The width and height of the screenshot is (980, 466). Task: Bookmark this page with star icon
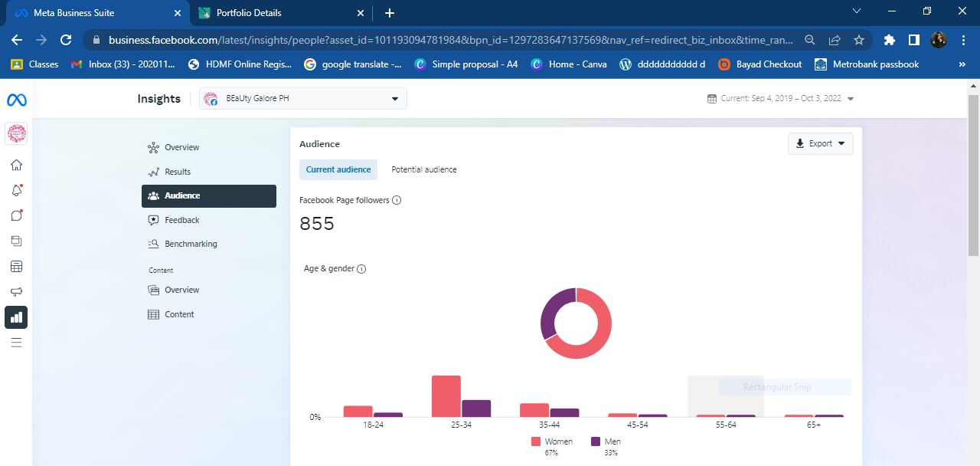click(859, 40)
